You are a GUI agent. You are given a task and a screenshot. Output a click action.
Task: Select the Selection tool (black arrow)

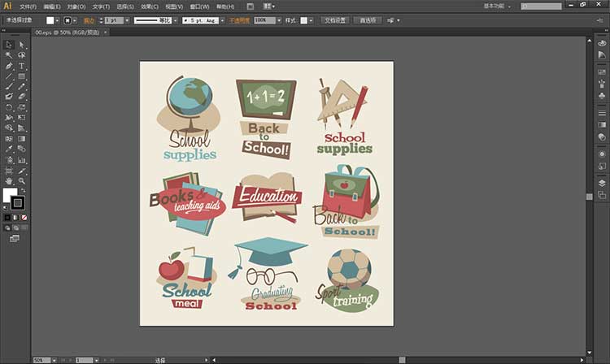9,45
